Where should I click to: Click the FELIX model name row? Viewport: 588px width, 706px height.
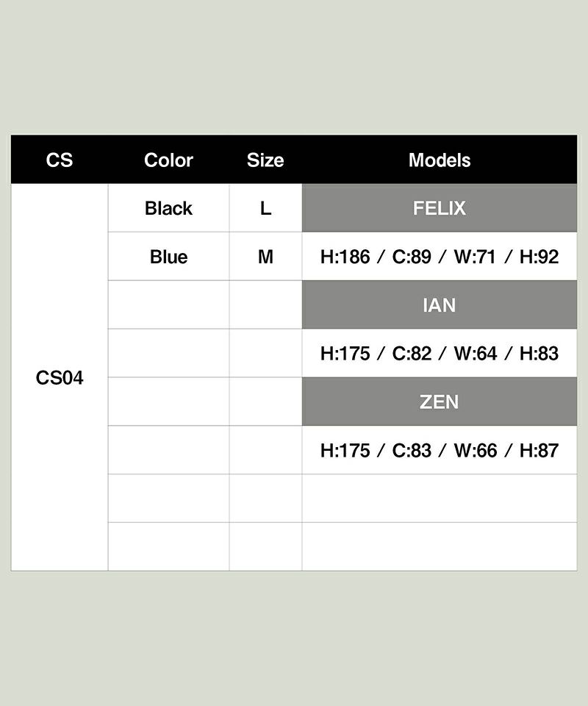pyautogui.click(x=440, y=208)
